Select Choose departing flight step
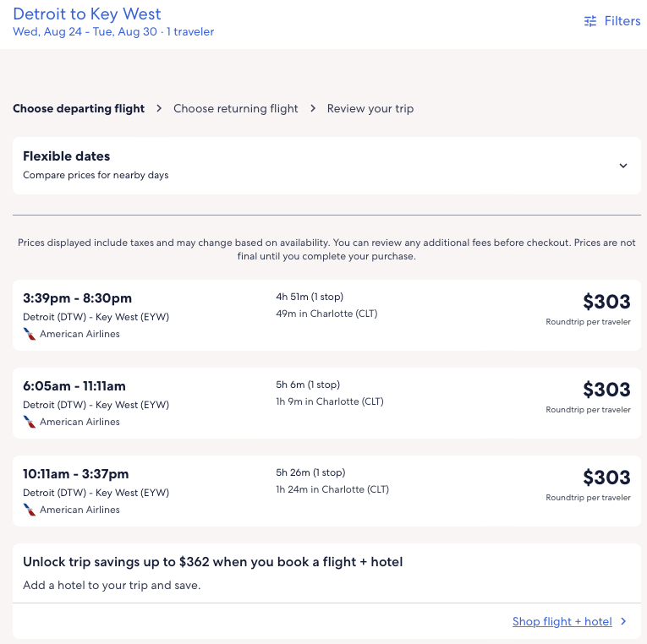 (79, 108)
